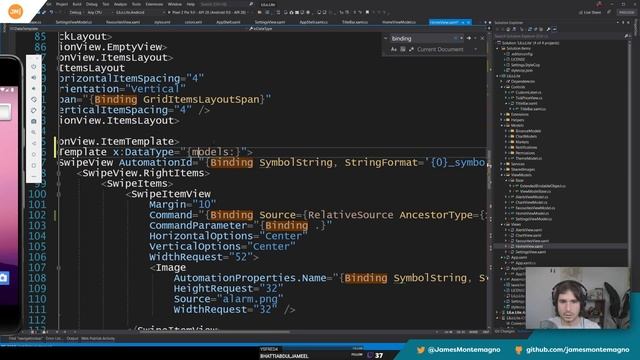Toggle Preview Selected Items in Solution Explorer

click(554, 29)
